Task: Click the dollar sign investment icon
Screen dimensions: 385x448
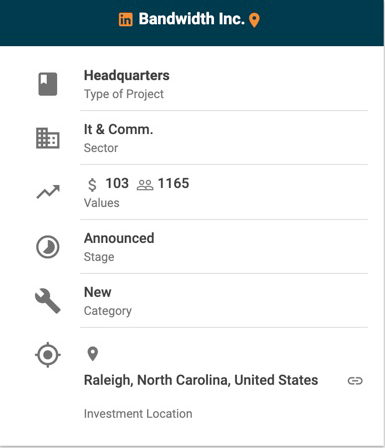Action: click(92, 184)
